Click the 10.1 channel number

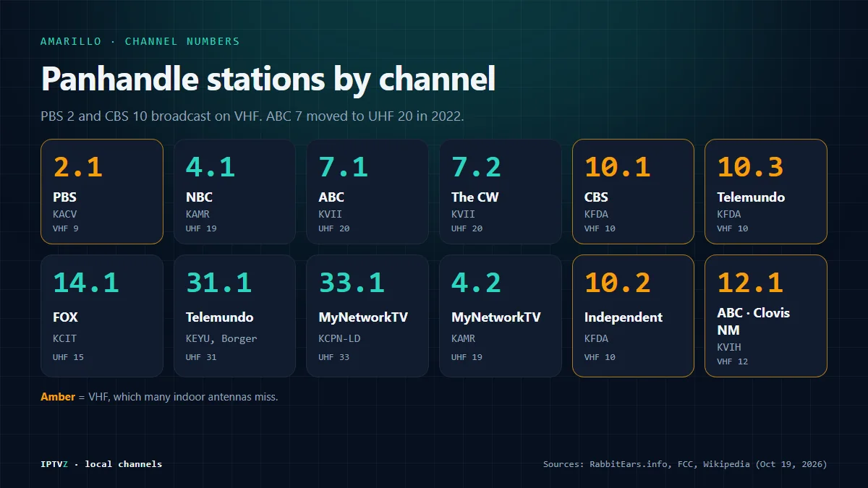coord(617,167)
